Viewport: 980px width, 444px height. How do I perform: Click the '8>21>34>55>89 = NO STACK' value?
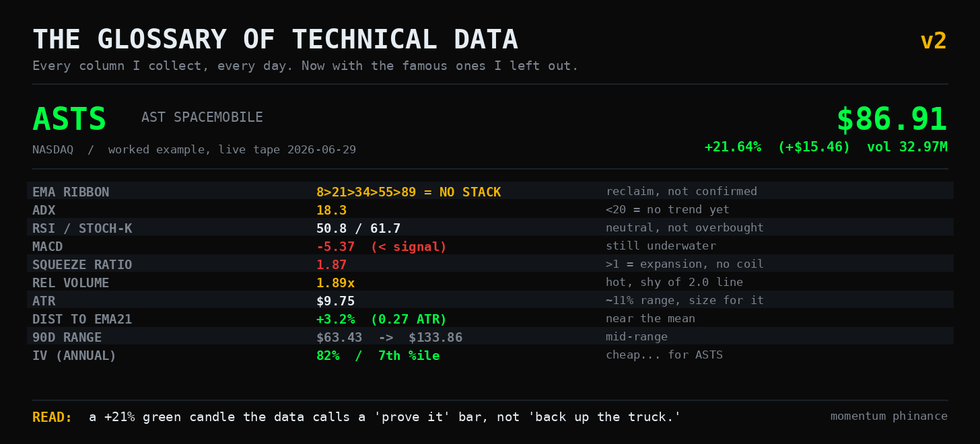click(x=409, y=192)
